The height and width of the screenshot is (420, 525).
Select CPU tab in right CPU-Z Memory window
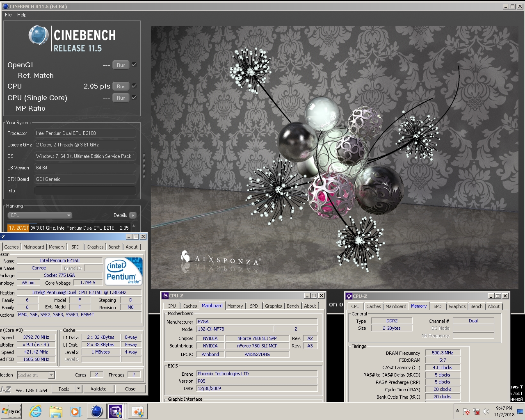point(356,306)
